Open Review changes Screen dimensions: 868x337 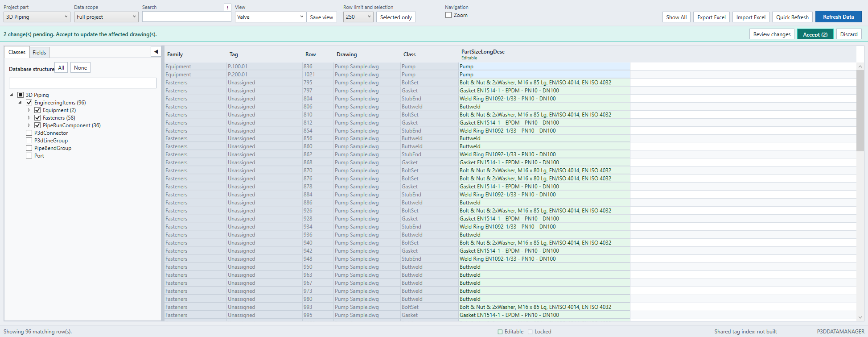772,34
